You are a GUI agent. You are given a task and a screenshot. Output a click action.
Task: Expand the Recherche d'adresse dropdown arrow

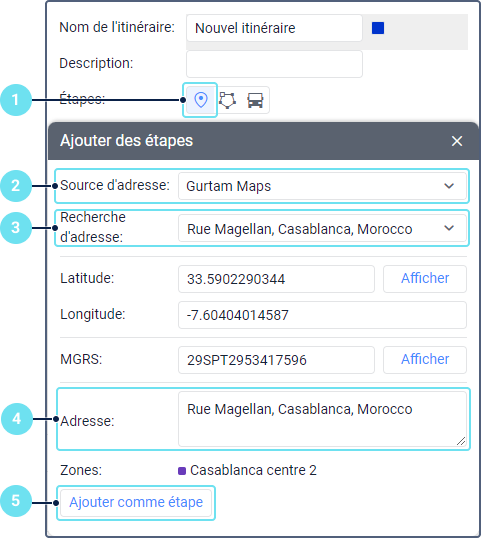(x=449, y=228)
